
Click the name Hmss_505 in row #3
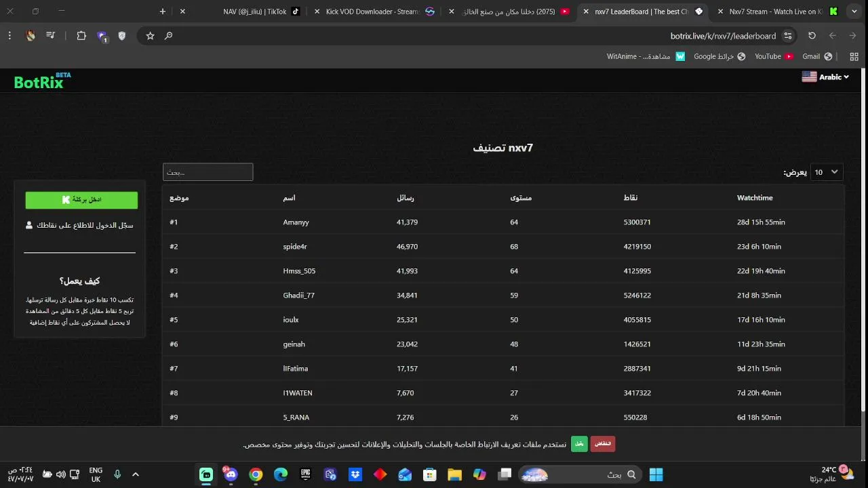pos(299,271)
